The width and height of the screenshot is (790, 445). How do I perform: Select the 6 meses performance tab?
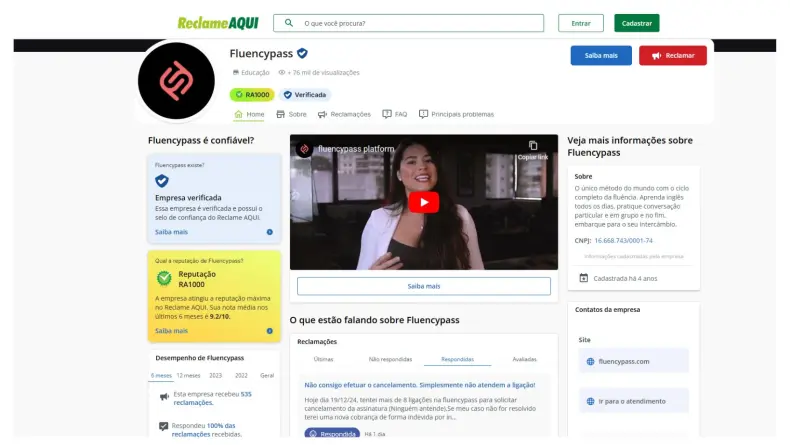(161, 375)
